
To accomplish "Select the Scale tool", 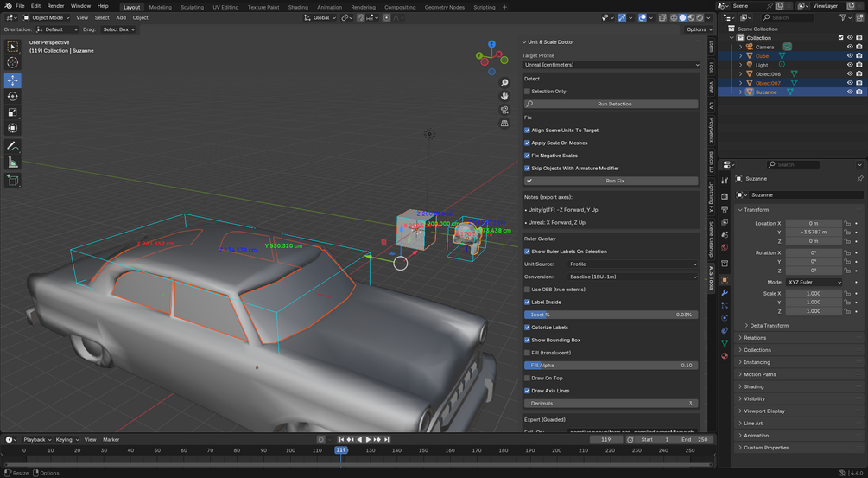I will 13,112.
